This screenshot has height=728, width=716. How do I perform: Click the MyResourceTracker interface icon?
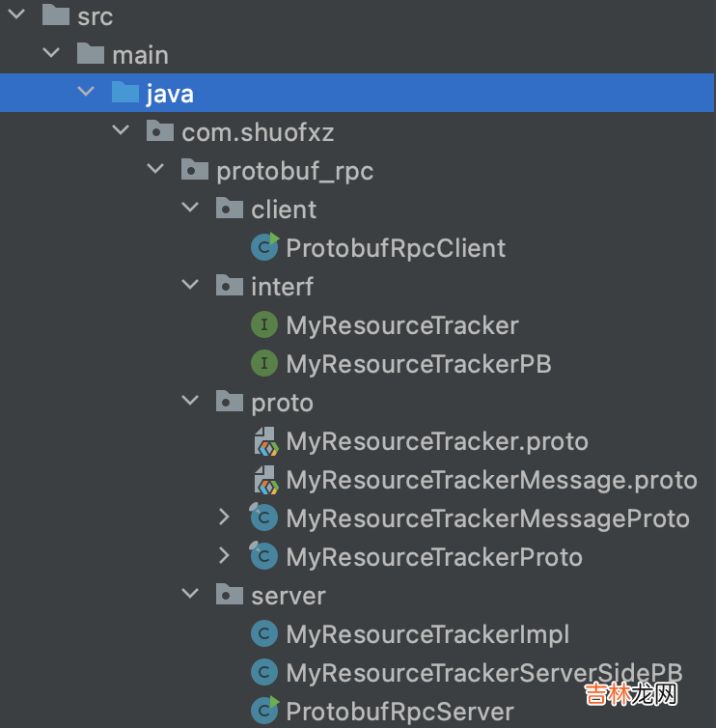[264, 325]
